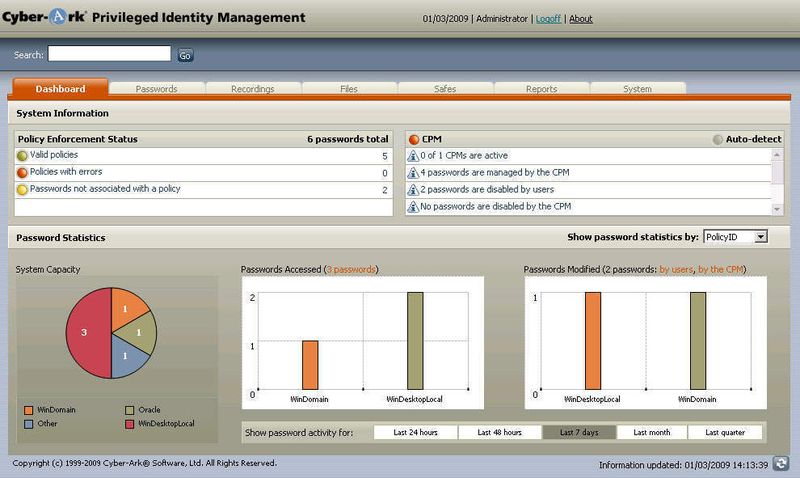Click the WinDesktopLocal bar in Passwords Modified
Image resolution: width=800 pixels, height=478 pixels.
point(593,341)
